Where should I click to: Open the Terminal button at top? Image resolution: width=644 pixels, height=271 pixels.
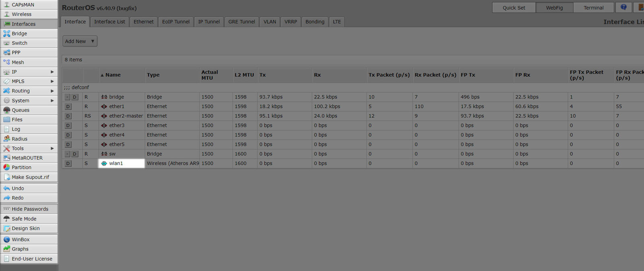pos(593,8)
